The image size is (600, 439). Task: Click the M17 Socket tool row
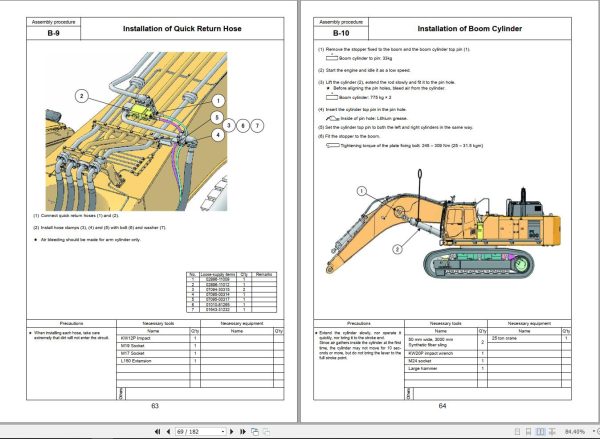tap(158, 353)
